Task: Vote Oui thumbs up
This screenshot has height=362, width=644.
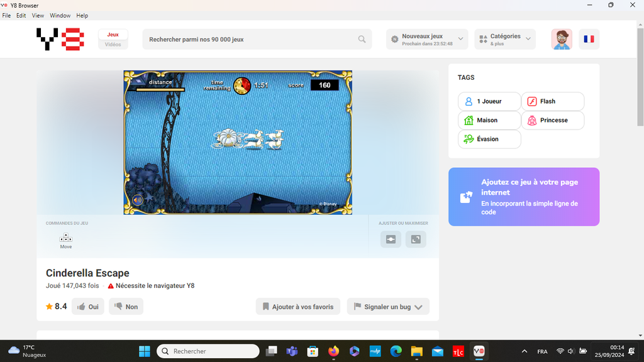Action: pyautogui.click(x=88, y=307)
